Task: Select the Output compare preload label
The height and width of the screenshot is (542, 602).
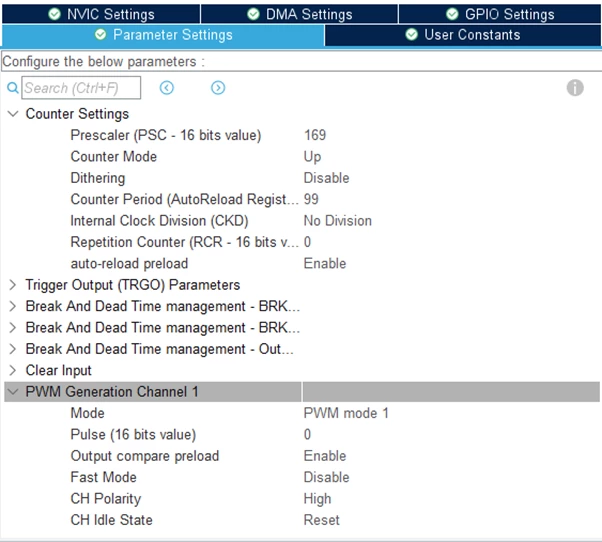Action: (145, 456)
